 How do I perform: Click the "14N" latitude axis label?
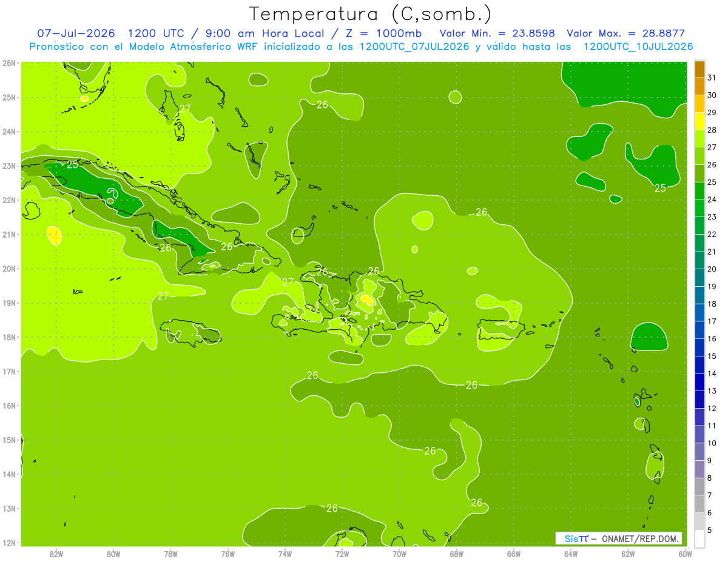tap(8, 474)
